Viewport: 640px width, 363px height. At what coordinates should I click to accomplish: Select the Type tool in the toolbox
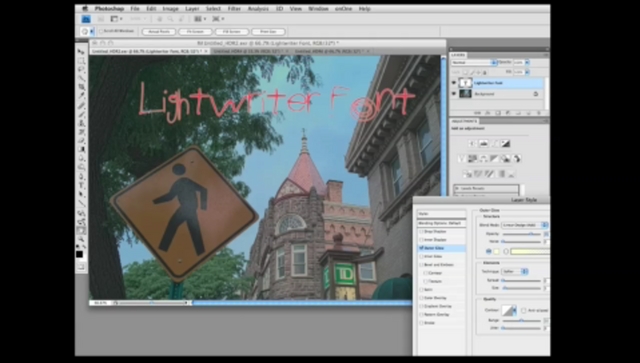81,185
